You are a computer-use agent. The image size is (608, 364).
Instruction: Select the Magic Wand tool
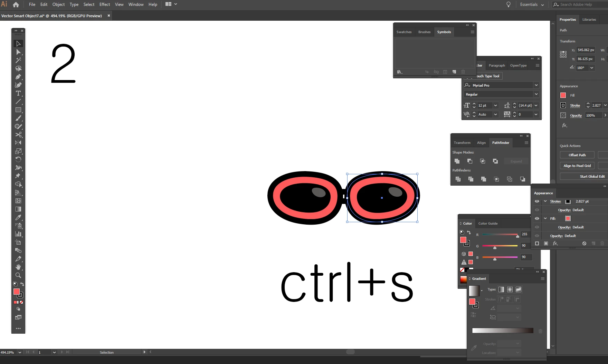(x=18, y=60)
